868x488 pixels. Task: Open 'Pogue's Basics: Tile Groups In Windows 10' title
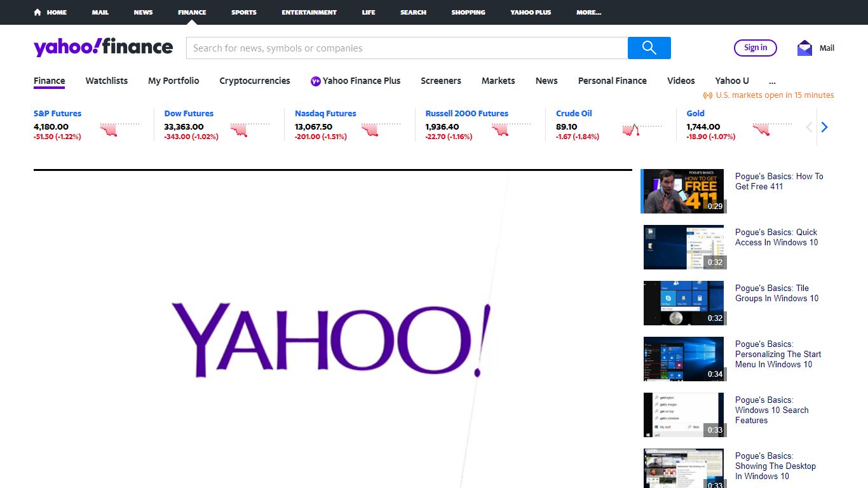776,293
